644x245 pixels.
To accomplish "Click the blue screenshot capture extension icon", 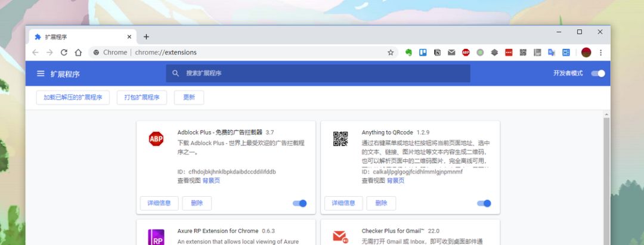I will pos(566,52).
